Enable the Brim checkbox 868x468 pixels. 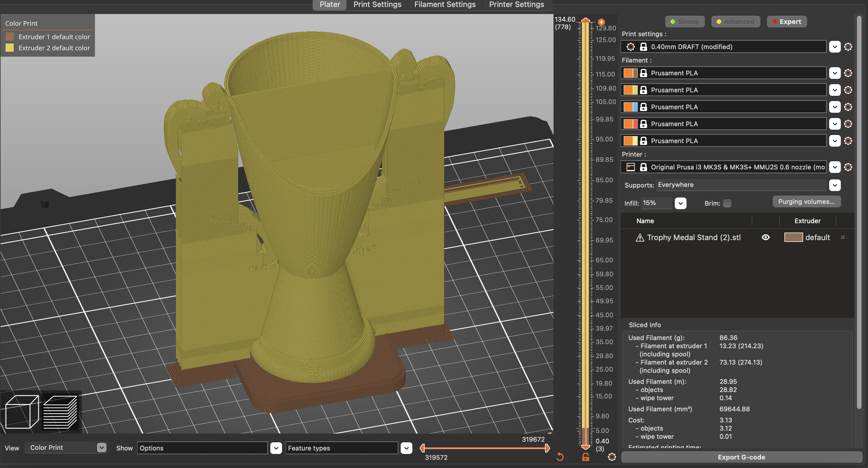click(727, 203)
